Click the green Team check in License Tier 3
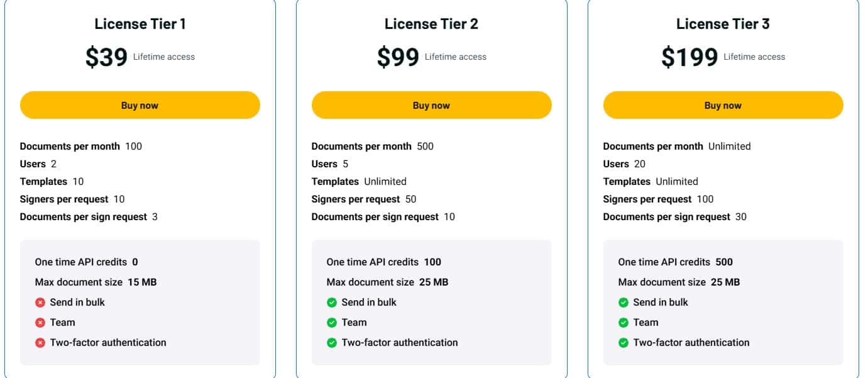The height and width of the screenshot is (378, 868). pos(624,322)
